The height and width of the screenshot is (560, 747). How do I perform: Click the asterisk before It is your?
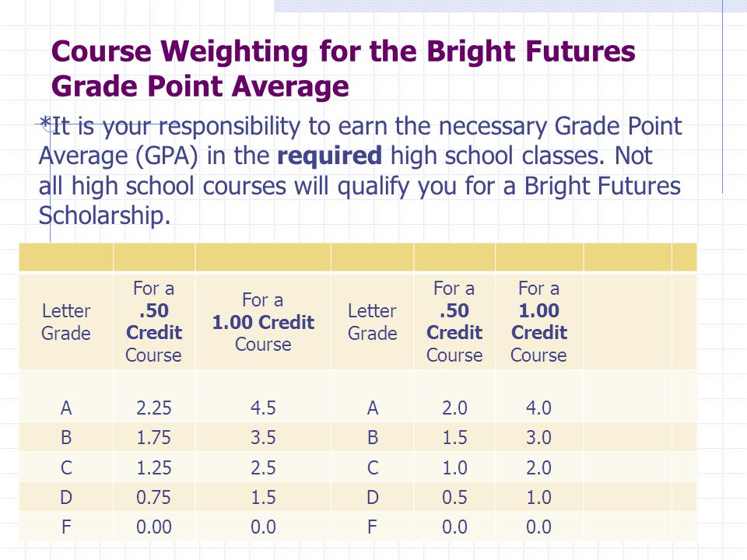[45, 124]
